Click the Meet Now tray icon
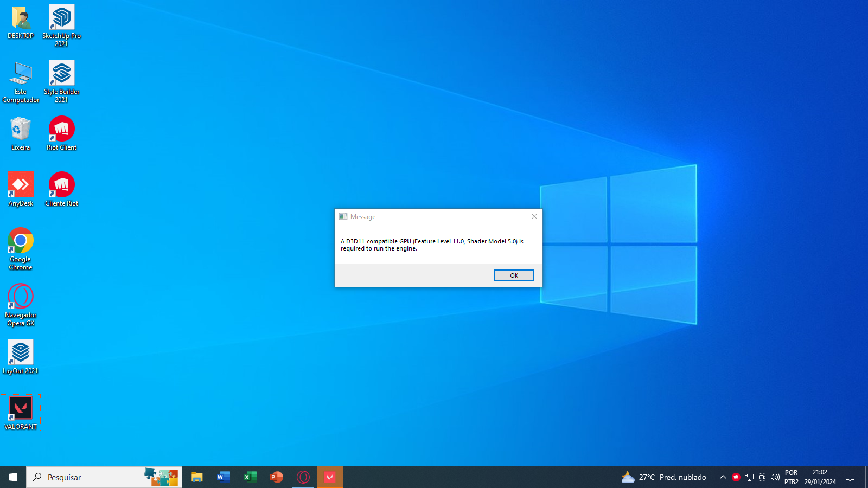Viewport: 868px width, 488px height. (762, 477)
